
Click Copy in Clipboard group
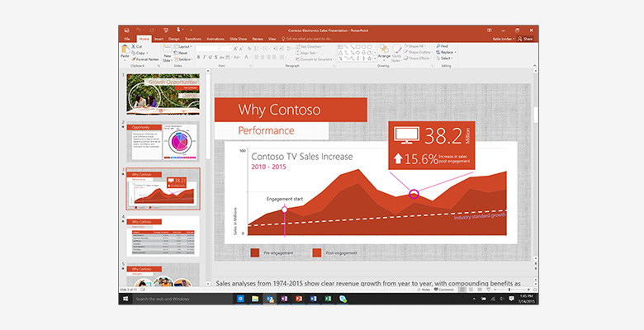(140, 53)
